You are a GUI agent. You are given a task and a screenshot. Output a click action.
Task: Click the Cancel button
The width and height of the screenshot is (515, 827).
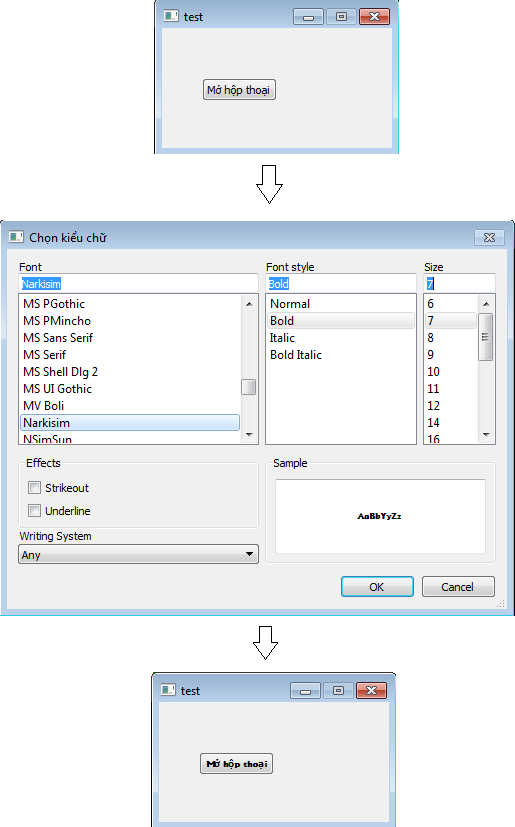click(457, 586)
